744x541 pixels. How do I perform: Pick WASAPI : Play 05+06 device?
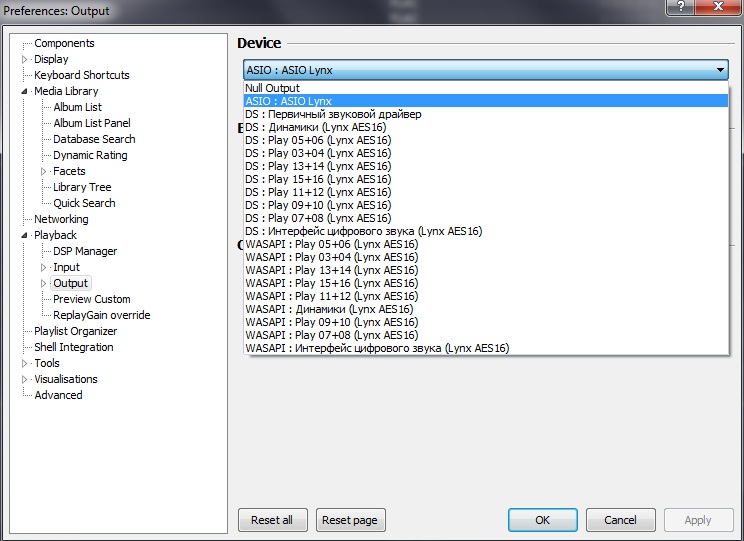(486, 244)
